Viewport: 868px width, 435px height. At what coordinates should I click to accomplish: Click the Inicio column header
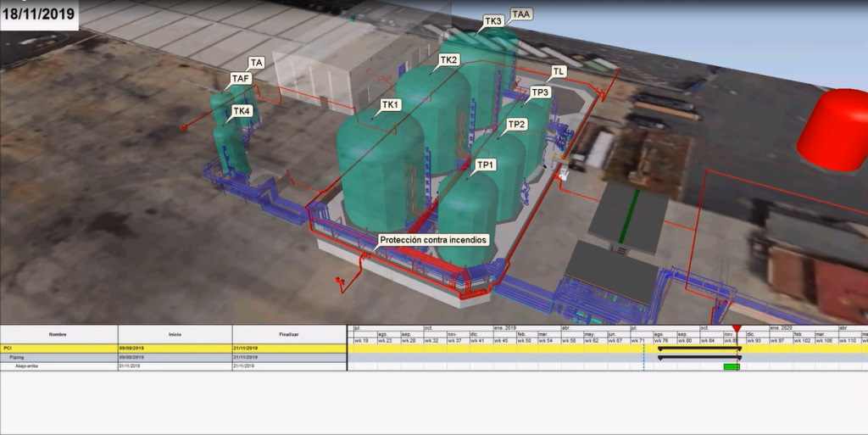tap(175, 334)
